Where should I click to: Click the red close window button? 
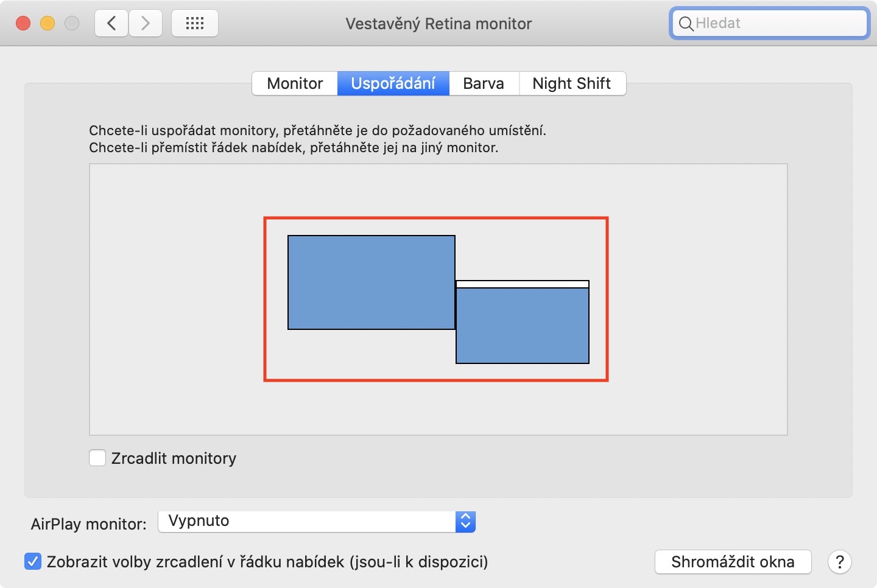(x=23, y=24)
